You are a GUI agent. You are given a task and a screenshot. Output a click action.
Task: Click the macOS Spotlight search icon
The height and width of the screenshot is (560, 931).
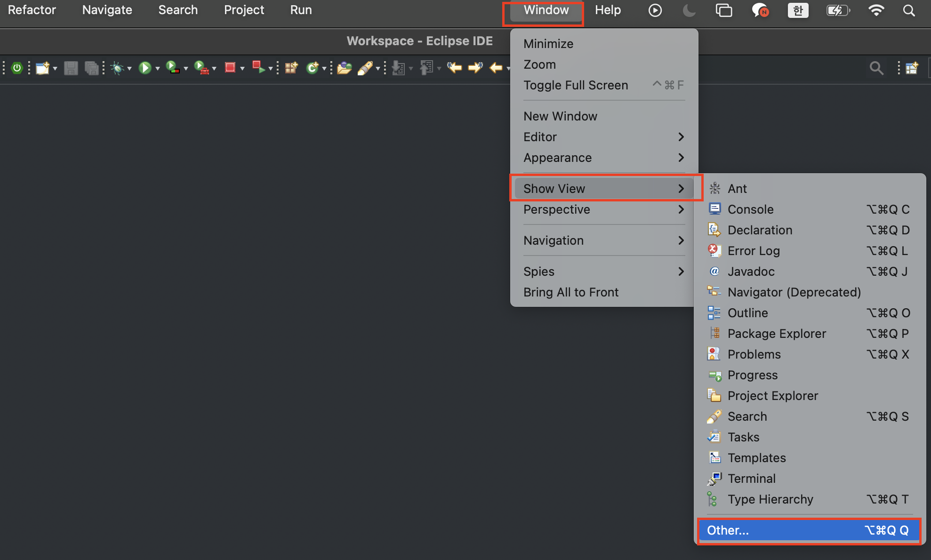909,10
